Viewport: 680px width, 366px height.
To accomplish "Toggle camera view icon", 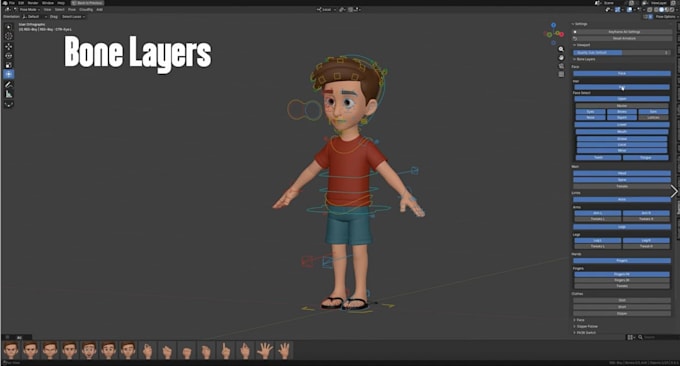I will tap(561, 66).
